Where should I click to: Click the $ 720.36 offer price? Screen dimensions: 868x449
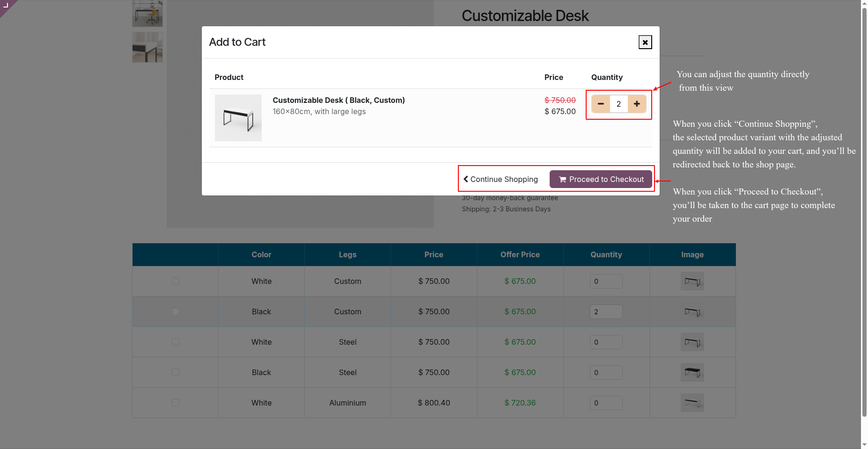tap(520, 403)
